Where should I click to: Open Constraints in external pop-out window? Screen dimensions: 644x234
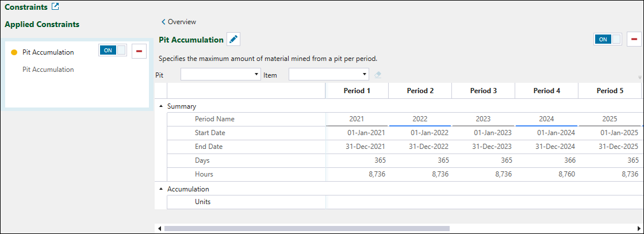55,7
